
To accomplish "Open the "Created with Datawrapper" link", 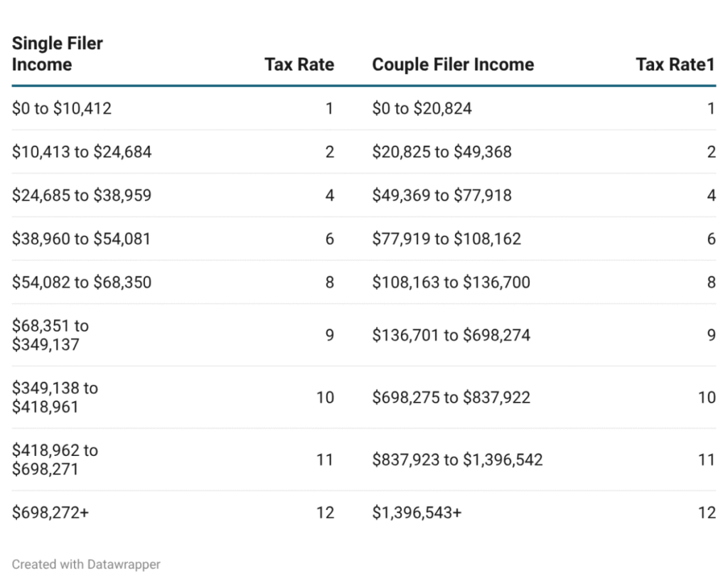I will click(86, 564).
